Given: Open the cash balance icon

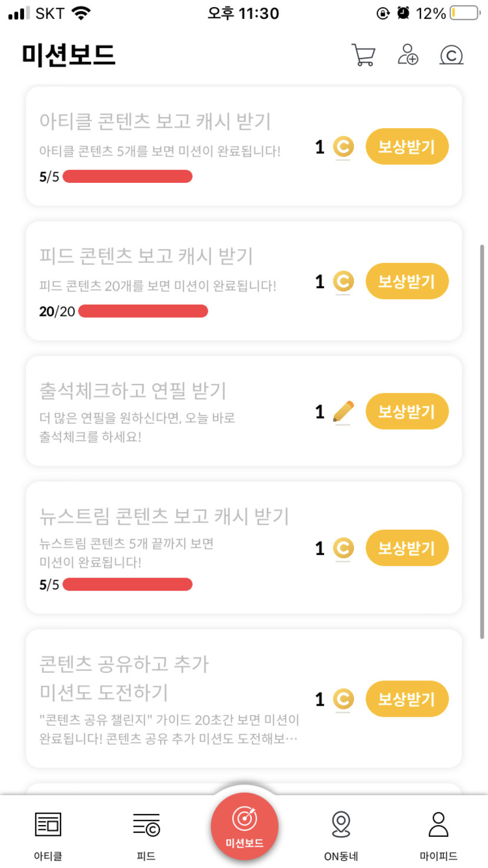Looking at the screenshot, I should coord(451,55).
